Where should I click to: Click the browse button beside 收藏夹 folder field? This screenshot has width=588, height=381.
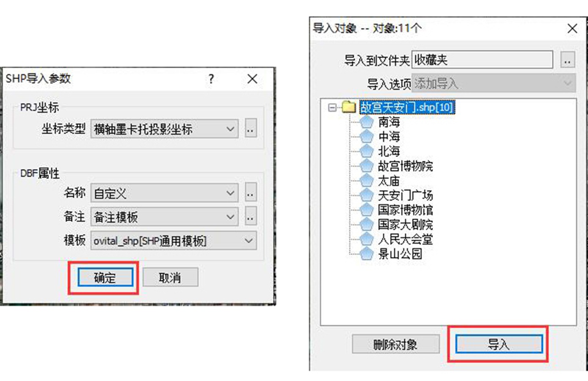pyautogui.click(x=567, y=60)
